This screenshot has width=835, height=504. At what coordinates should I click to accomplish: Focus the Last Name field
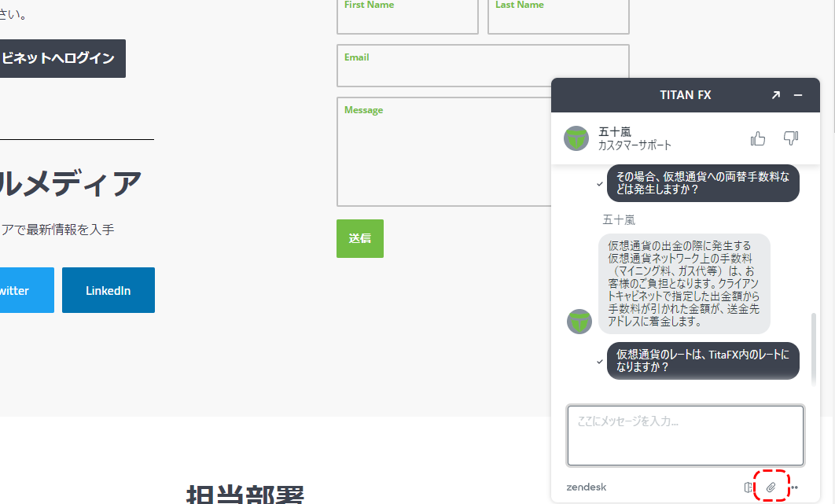[558, 17]
